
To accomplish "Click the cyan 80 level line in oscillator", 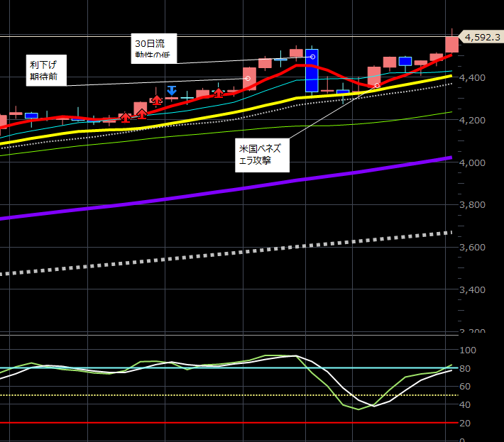I will click(213, 368).
